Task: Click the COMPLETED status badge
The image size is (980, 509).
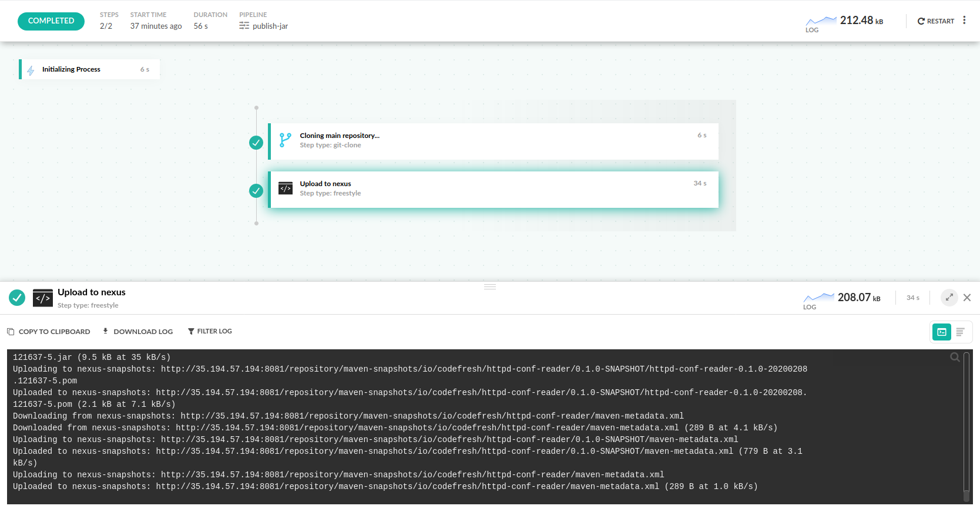Action: [51, 21]
